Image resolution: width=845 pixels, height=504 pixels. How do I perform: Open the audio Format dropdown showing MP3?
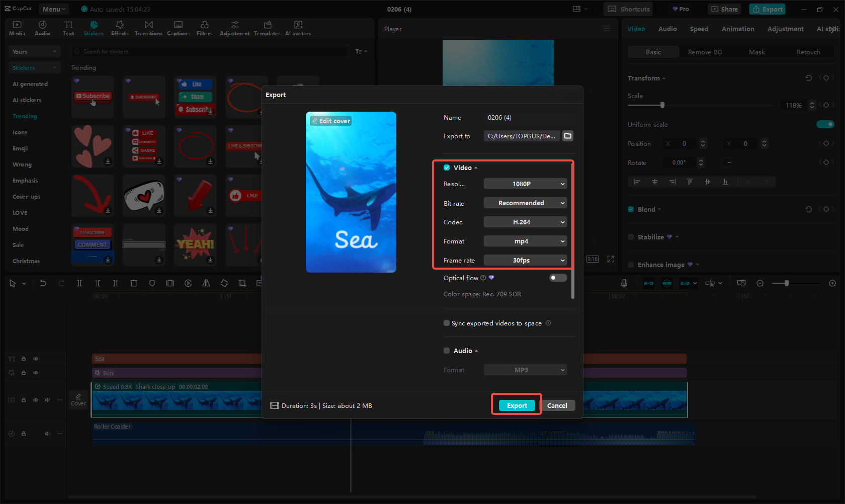(x=525, y=370)
